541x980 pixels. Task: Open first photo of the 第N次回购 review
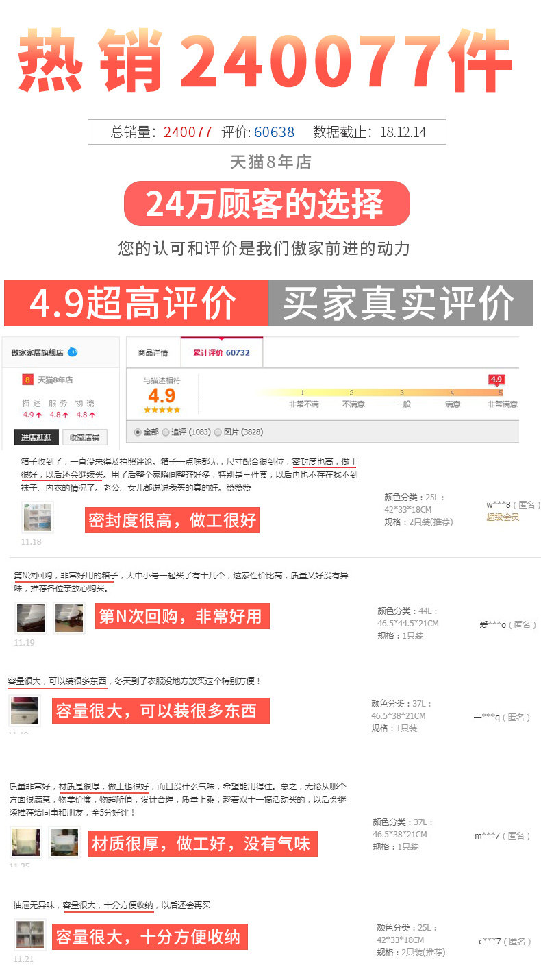(x=31, y=618)
